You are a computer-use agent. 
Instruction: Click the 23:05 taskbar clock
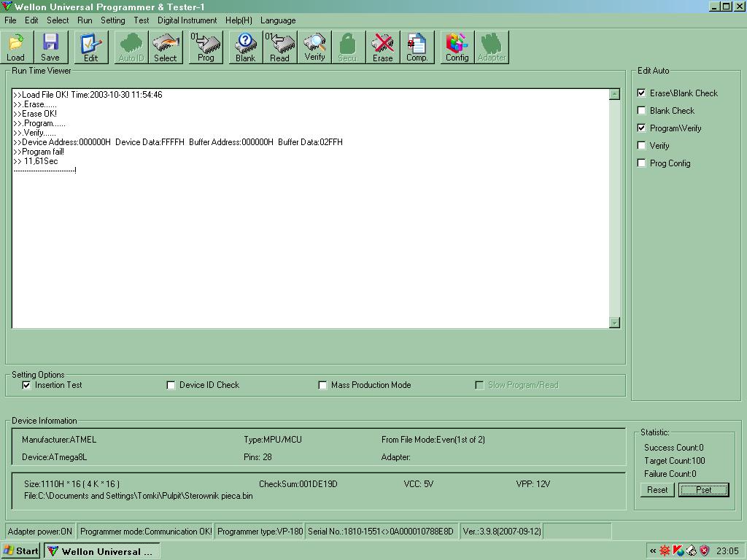[x=727, y=551]
